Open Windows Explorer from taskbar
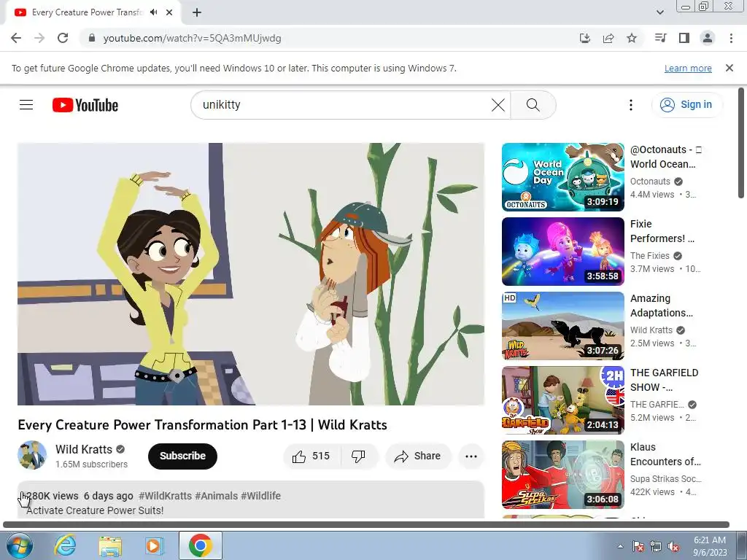Image resolution: width=747 pixels, height=560 pixels. (109, 545)
